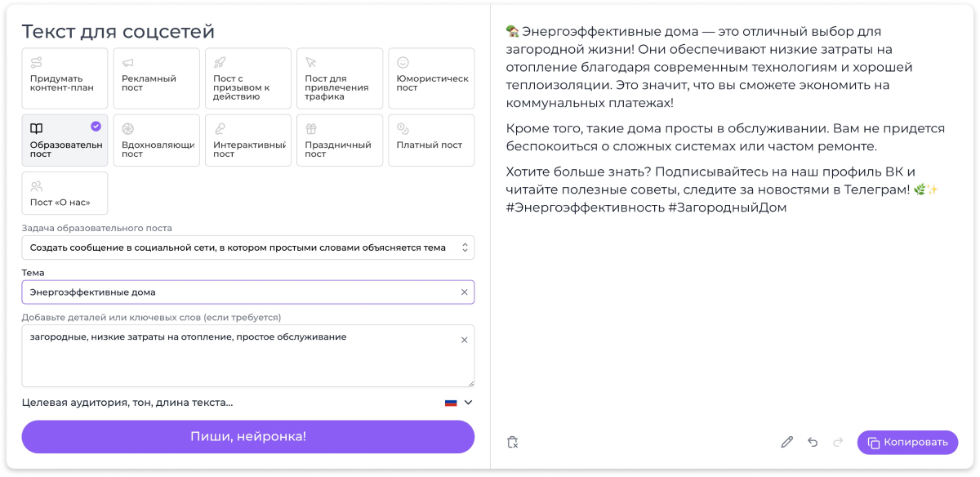Viewport: 980px width, 477px height.
Task: Switch to the Пост «О нас» tile
Action: (65, 193)
